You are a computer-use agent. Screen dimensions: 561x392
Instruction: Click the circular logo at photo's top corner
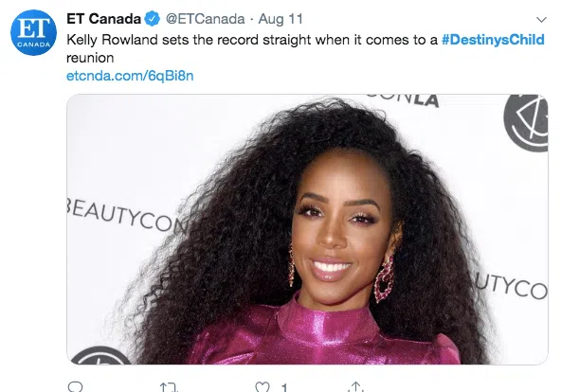point(526,123)
